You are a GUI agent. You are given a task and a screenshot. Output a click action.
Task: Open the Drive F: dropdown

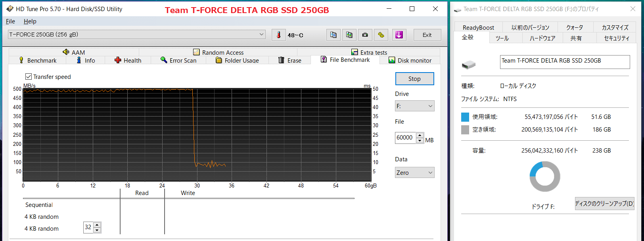[415, 106]
